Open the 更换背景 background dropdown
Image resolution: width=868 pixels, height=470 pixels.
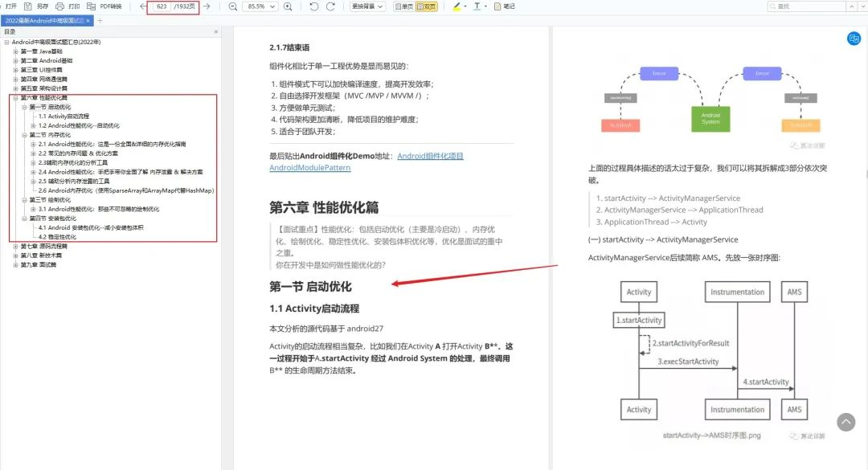coord(367,6)
